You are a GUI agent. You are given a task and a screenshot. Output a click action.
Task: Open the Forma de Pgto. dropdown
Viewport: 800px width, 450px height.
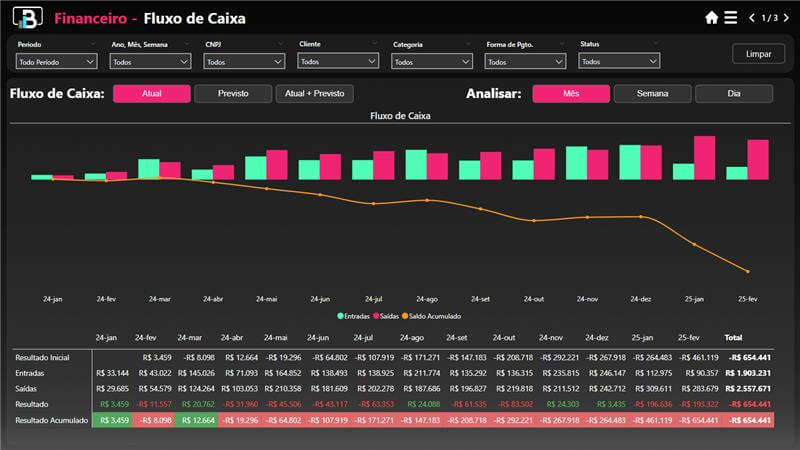pyautogui.click(x=525, y=62)
